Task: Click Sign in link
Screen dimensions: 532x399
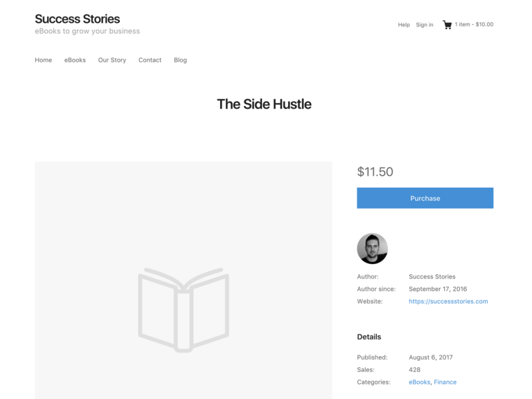Action: click(425, 25)
